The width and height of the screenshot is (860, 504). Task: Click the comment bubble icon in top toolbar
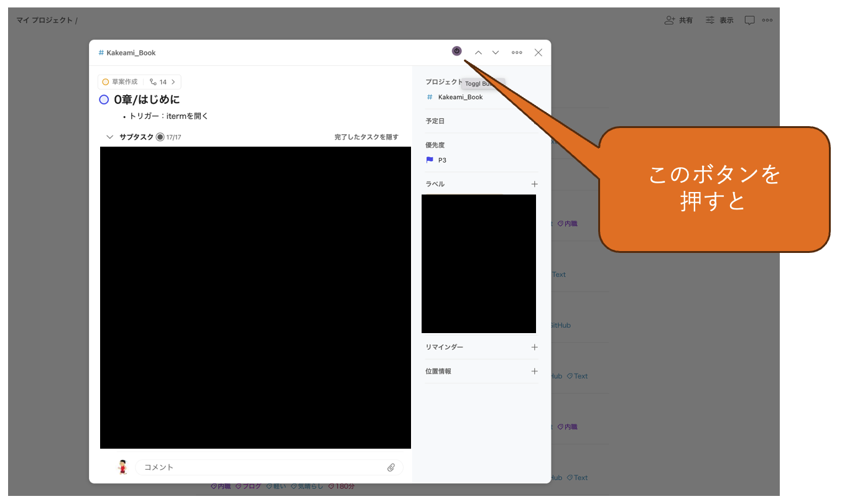[x=750, y=19]
